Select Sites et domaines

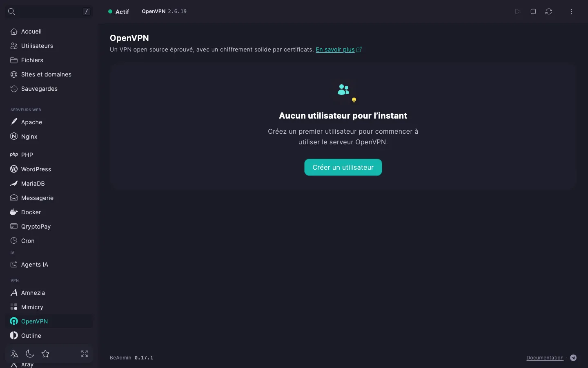[49, 74]
